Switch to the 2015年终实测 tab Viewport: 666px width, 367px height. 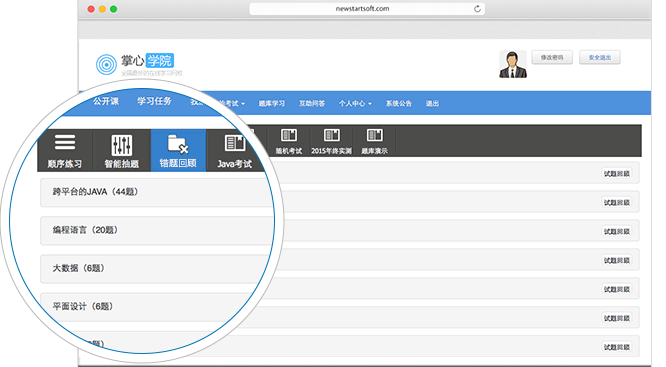(331, 141)
